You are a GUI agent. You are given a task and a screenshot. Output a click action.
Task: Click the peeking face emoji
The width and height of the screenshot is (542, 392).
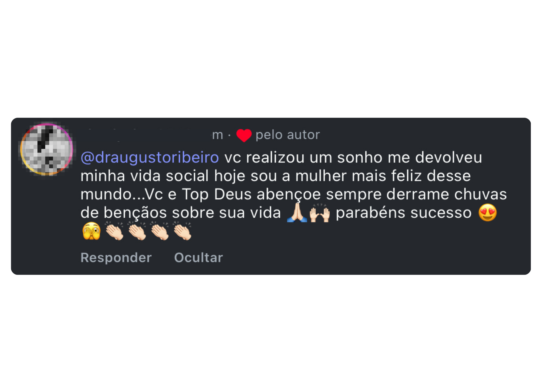click(x=91, y=231)
